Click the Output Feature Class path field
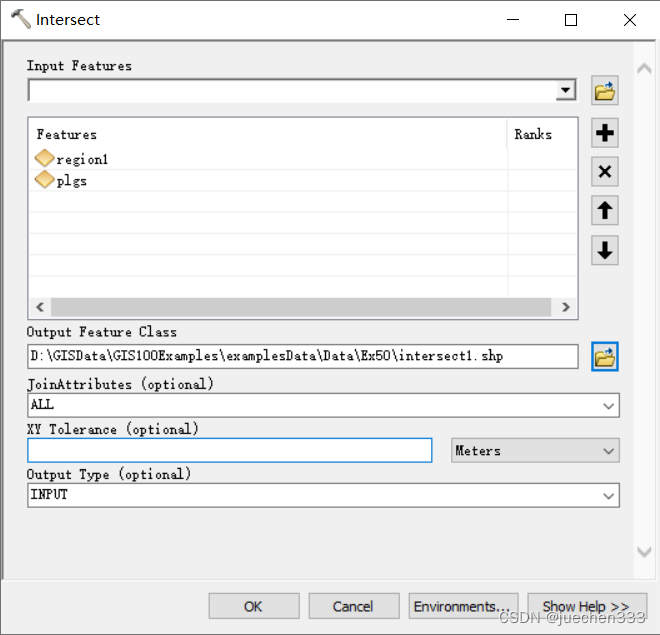 303,356
